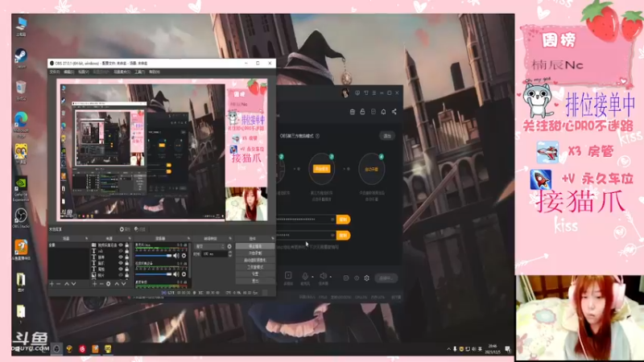Click the bell notification icon in Douyu tool
This screenshot has width=644, height=362.
383,112
